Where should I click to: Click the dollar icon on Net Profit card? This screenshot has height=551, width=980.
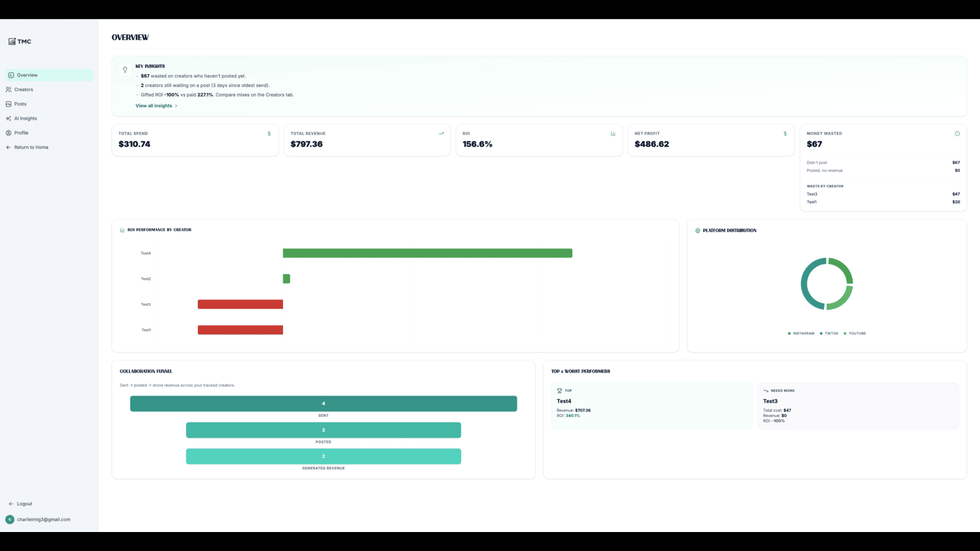[785, 133]
